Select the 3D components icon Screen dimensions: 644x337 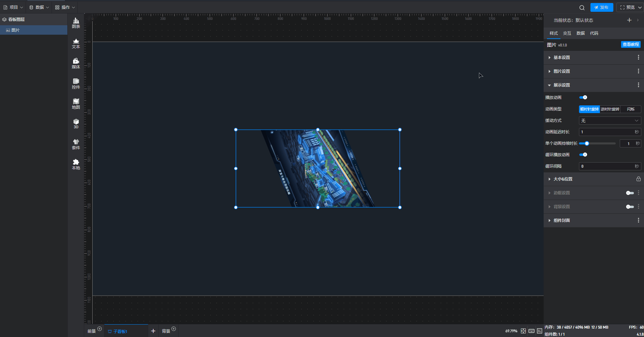point(76,124)
